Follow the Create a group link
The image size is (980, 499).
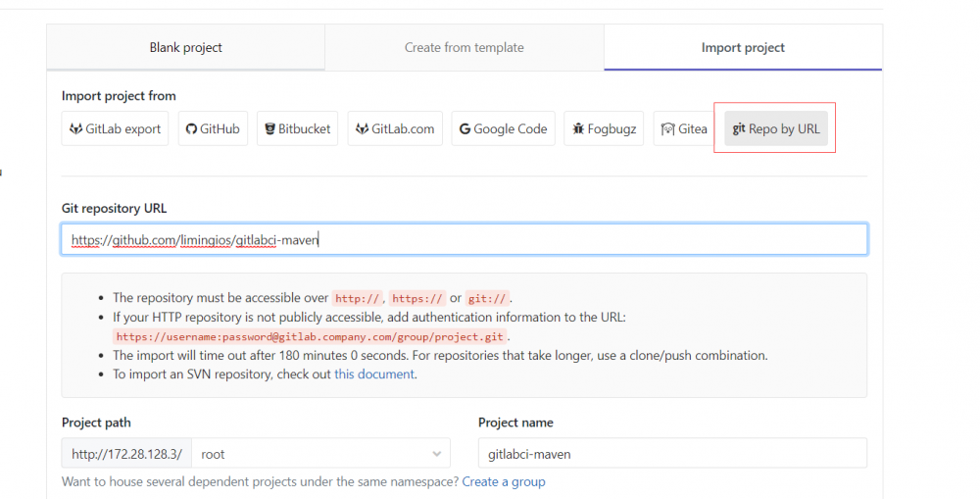504,481
